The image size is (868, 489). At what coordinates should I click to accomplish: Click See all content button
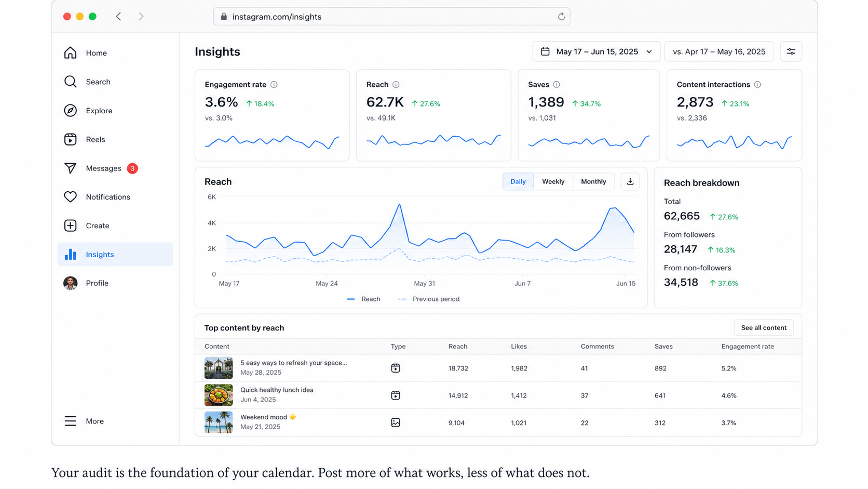[764, 328]
